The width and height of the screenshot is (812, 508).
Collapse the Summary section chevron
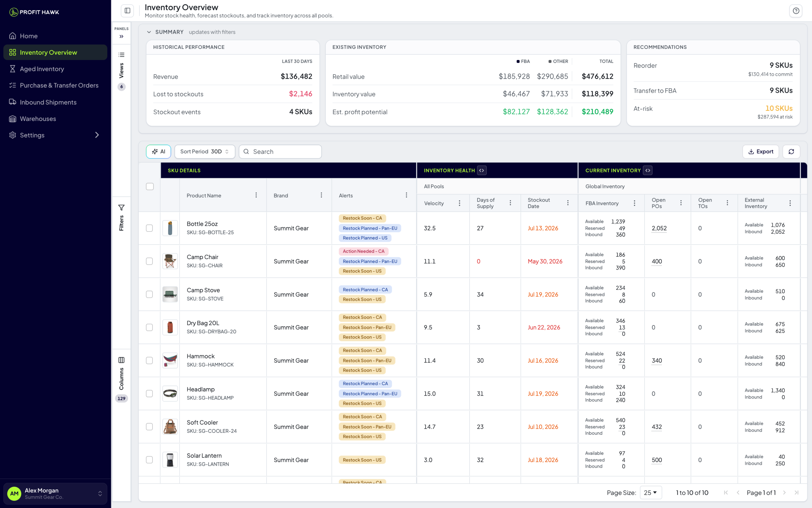(x=149, y=32)
